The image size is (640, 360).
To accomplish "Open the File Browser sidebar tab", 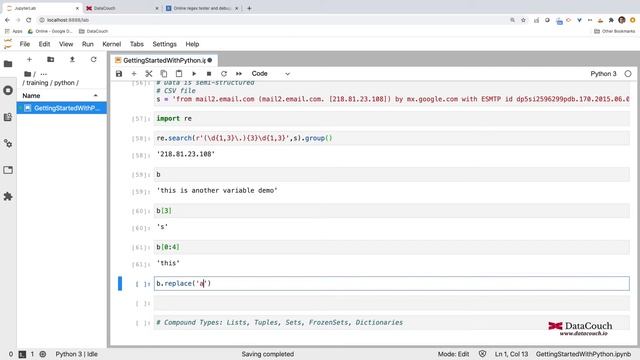I will [8, 64].
